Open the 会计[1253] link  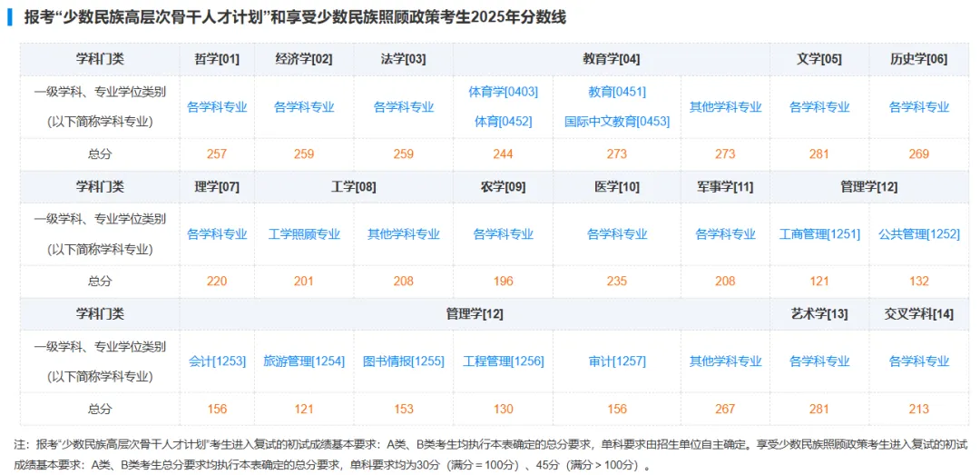(x=217, y=361)
